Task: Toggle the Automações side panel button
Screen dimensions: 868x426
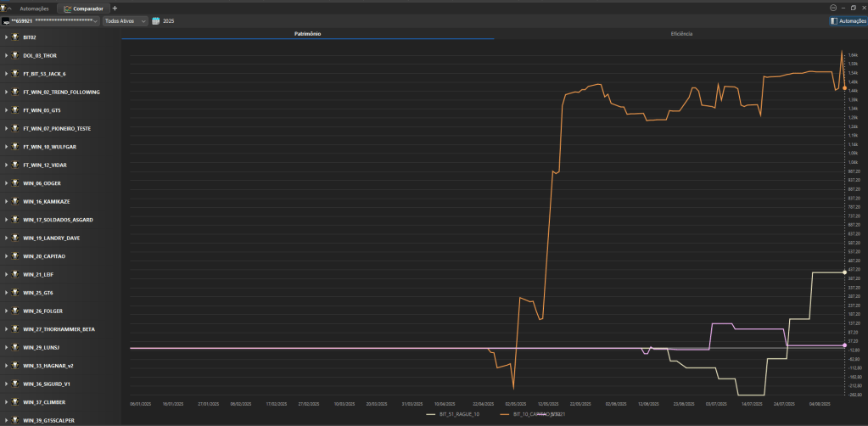Action: point(848,20)
